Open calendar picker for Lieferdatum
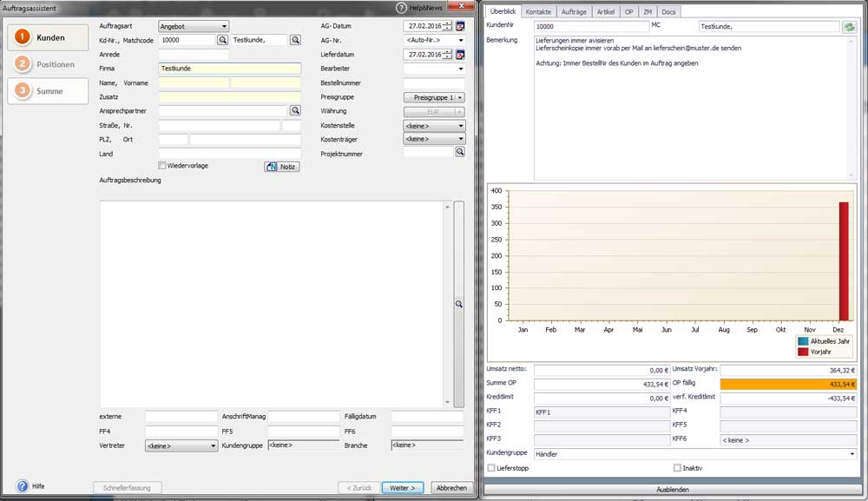The width and height of the screenshot is (868, 501). pos(460,55)
